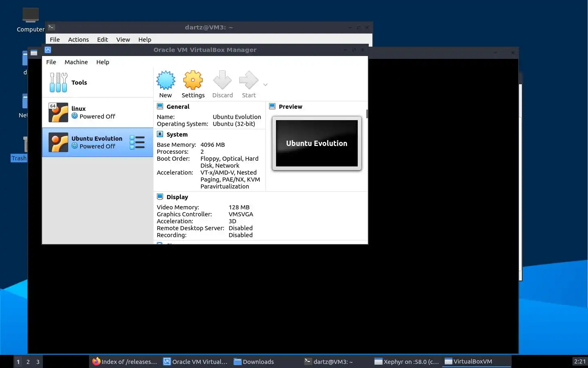Switch to workspace 2
This screenshot has width=588, height=368.
(x=28, y=362)
